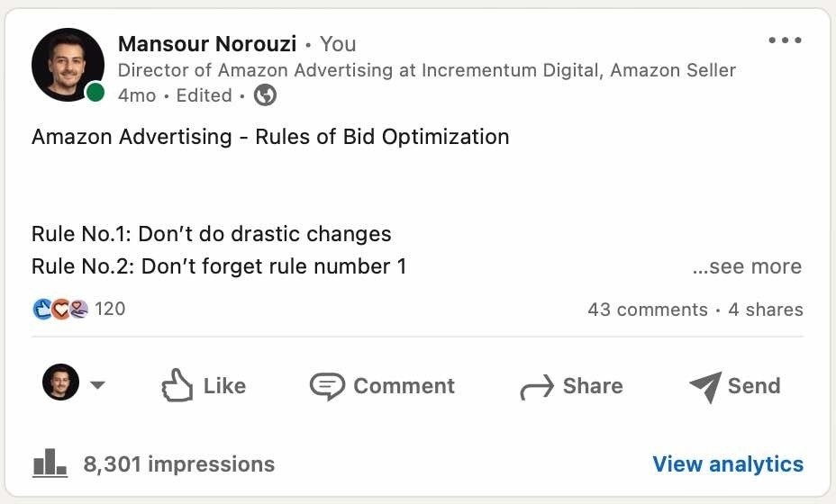This screenshot has width=836, height=504.
Task: Click the Share arrow icon
Action: 537,388
